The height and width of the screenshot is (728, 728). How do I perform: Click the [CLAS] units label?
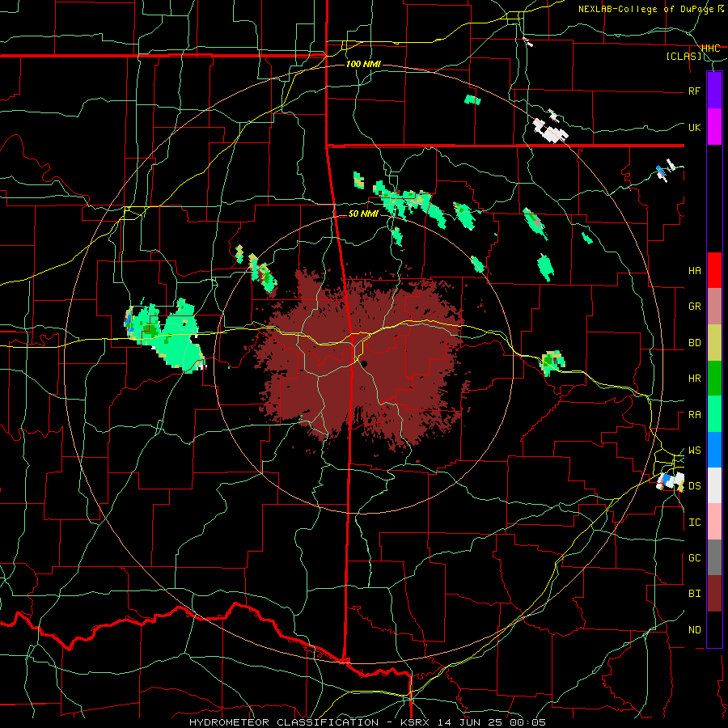pos(684,57)
